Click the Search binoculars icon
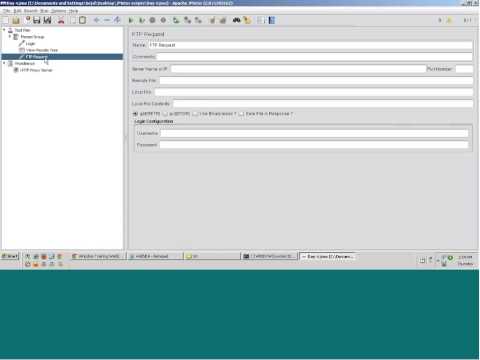480x360 pixels. [x=236, y=20]
